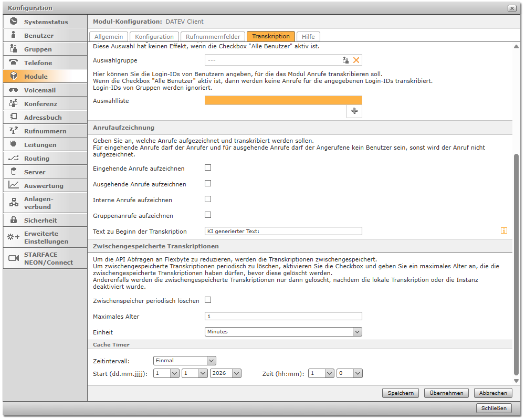Click the Routing arrow icon

(14, 158)
